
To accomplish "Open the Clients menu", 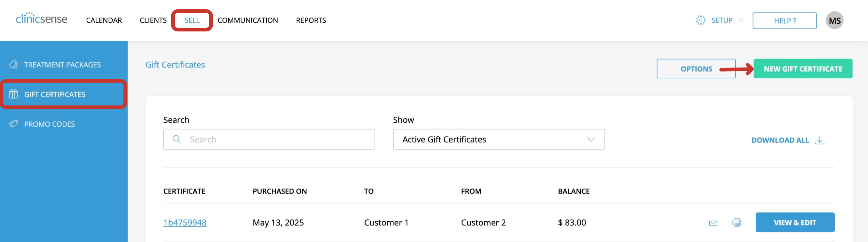I will click(x=153, y=21).
